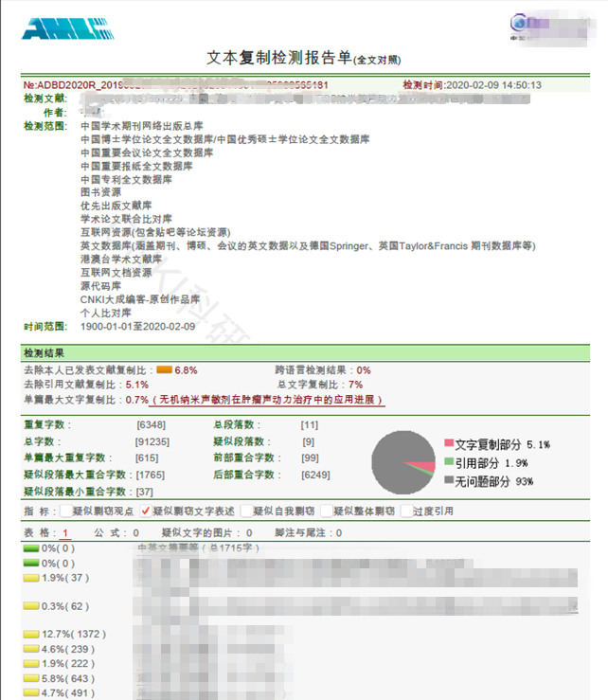This screenshot has width=608, height=700.
Task: Click the orange bar beside 6.8%
Action: coord(164,370)
